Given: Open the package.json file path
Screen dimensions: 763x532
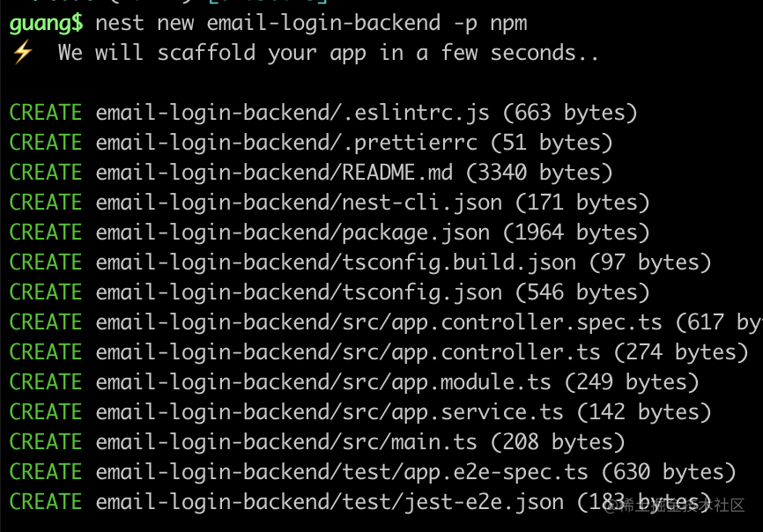Looking at the screenshot, I should [x=293, y=233].
